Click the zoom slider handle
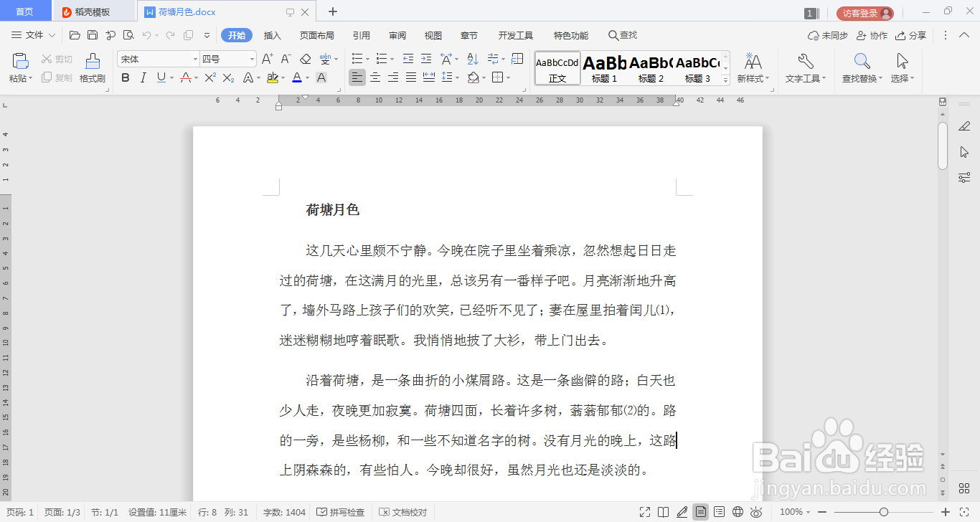This screenshot has height=522, width=980. pos(884,512)
